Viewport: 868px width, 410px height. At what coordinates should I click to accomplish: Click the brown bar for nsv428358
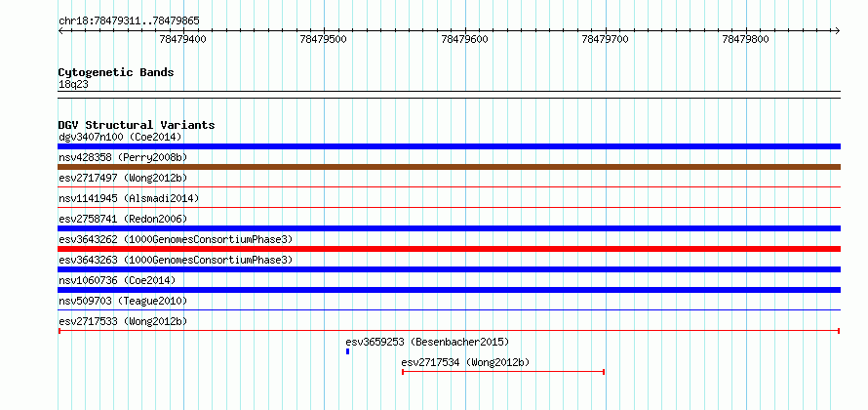pos(449,167)
